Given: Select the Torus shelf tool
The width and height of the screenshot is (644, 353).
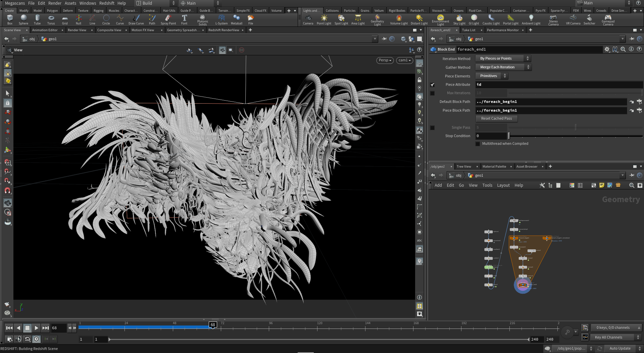Looking at the screenshot, I should [51, 20].
